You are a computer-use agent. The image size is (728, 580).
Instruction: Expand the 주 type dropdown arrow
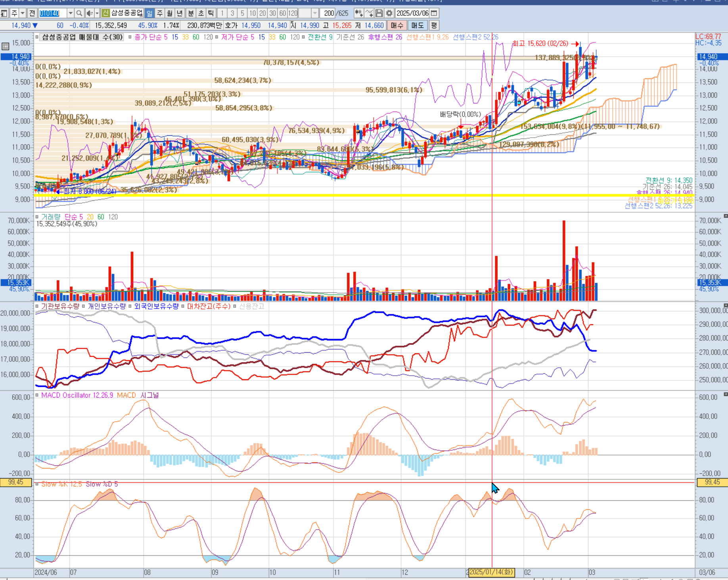23,13
